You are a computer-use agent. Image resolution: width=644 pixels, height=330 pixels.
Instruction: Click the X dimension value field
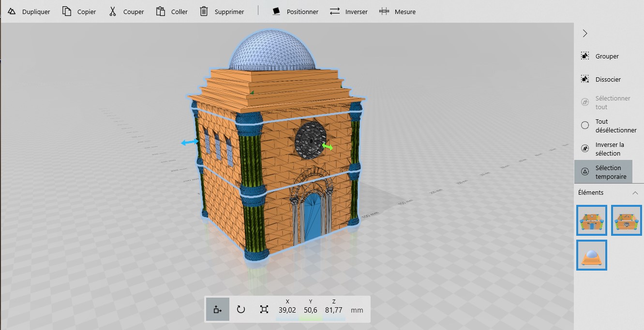287,310
